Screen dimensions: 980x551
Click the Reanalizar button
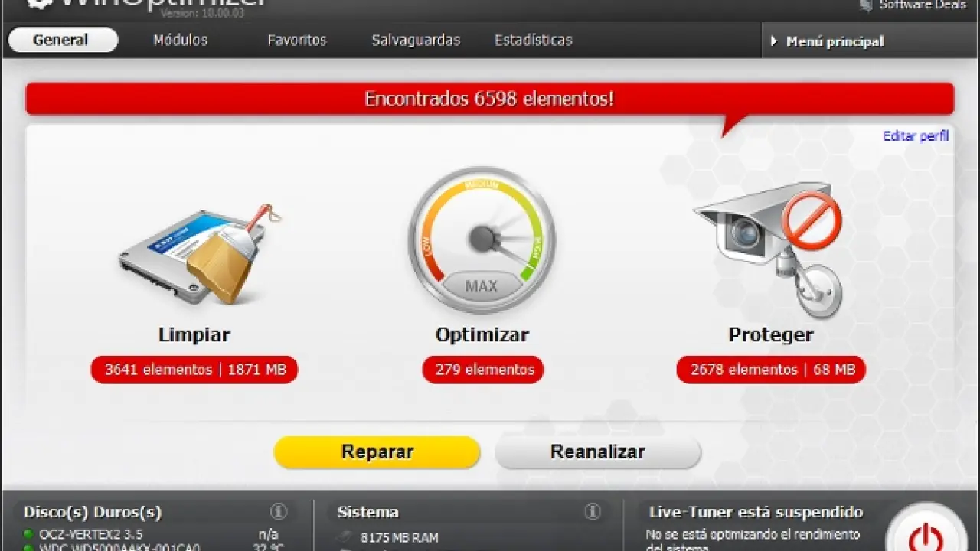coord(597,452)
